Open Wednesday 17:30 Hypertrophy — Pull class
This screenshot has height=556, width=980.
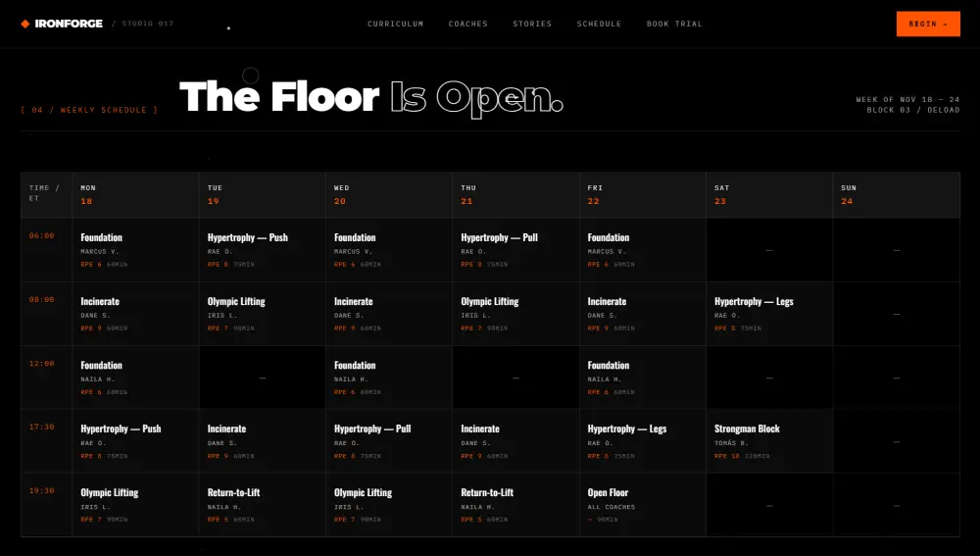[389, 441]
